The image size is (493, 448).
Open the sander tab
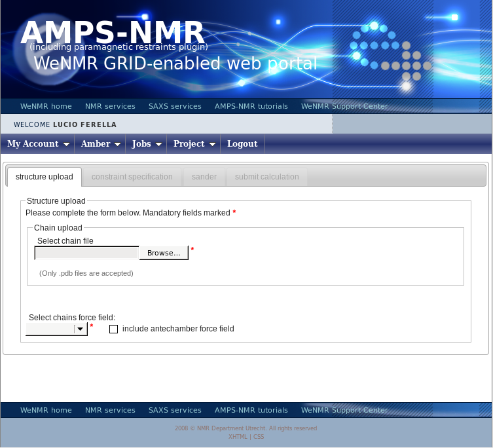click(204, 177)
